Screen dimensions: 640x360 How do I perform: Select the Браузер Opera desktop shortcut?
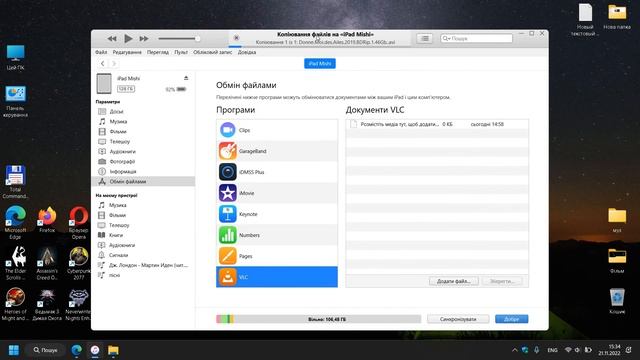tap(78, 223)
